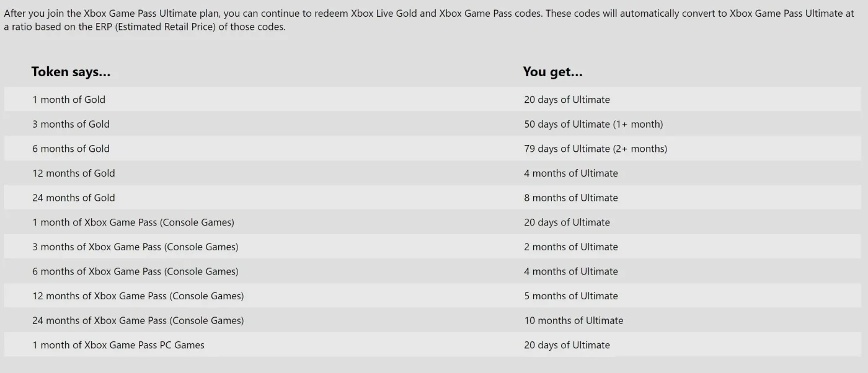Viewport: 868px width, 373px height.
Task: Click "6 months of Xbox Game Pass (Console Games)"
Action: tap(135, 271)
